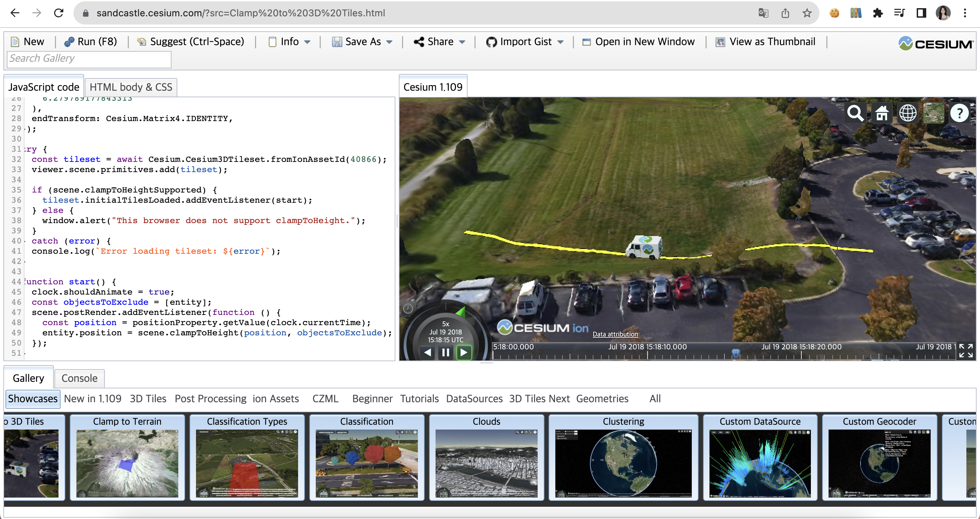Pause the animation clock
The image size is (980, 519).
coord(445,352)
